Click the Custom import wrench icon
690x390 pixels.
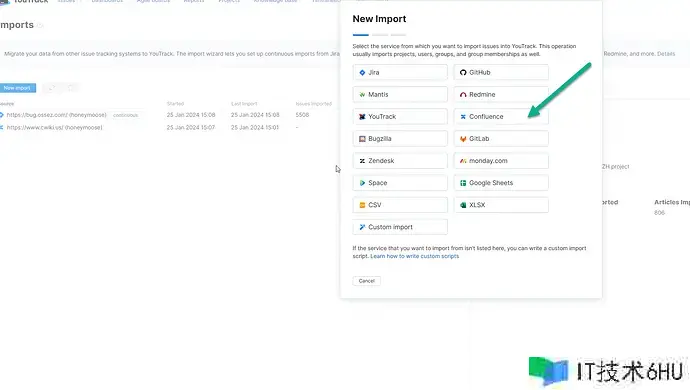pos(362,227)
